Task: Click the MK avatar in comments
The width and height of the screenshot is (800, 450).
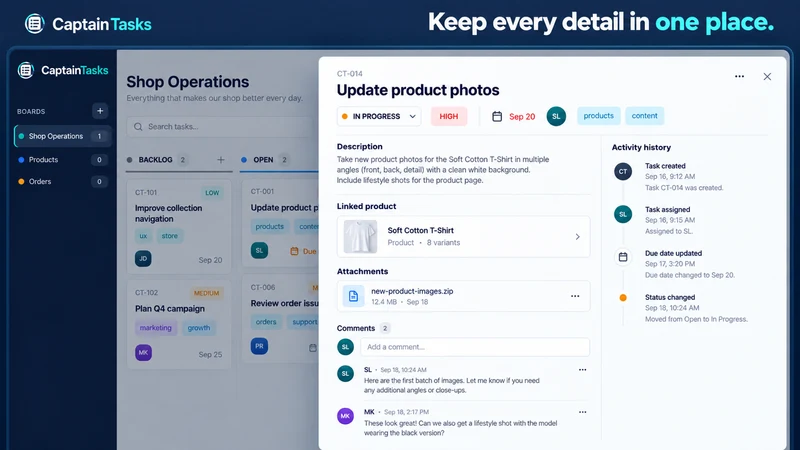Action: (x=345, y=416)
